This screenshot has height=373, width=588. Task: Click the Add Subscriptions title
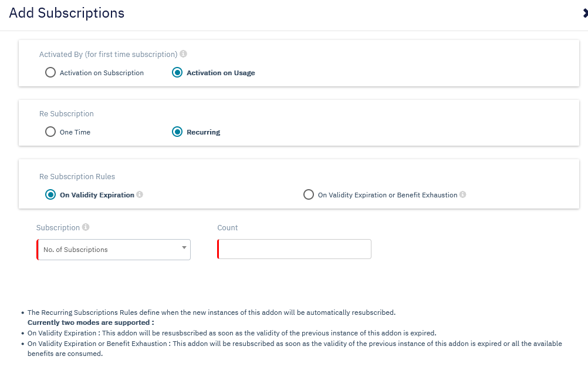click(67, 14)
